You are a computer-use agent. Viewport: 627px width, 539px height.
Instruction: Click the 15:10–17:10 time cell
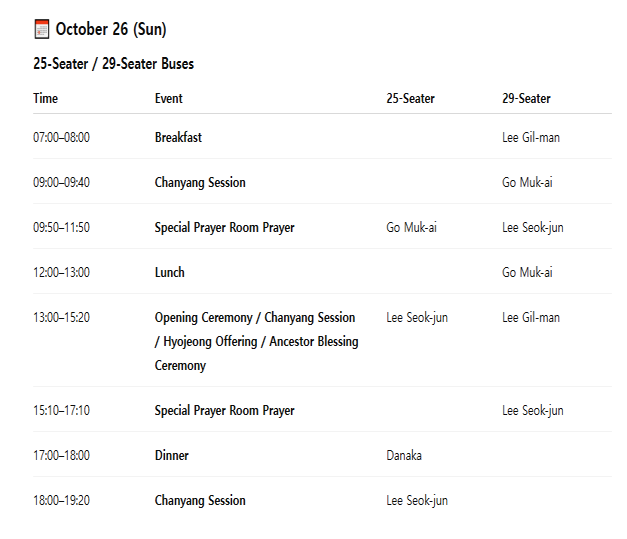pyautogui.click(x=61, y=410)
